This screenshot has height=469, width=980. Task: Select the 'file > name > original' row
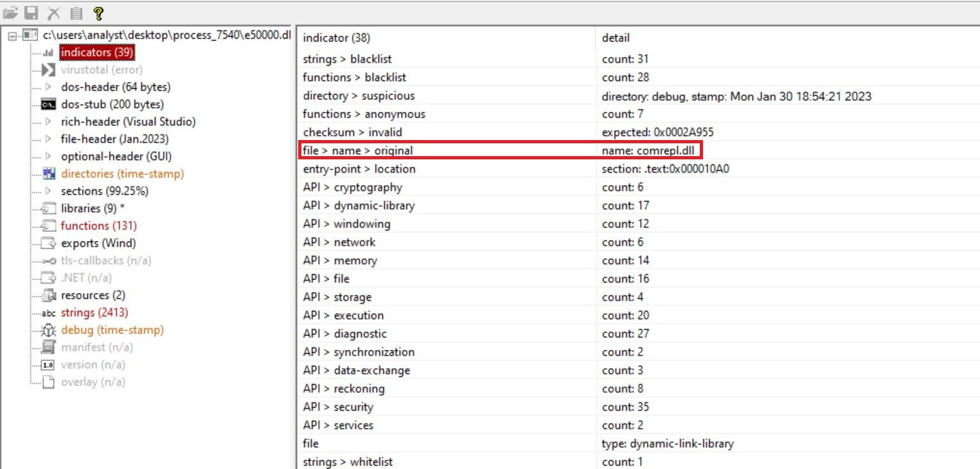click(358, 150)
